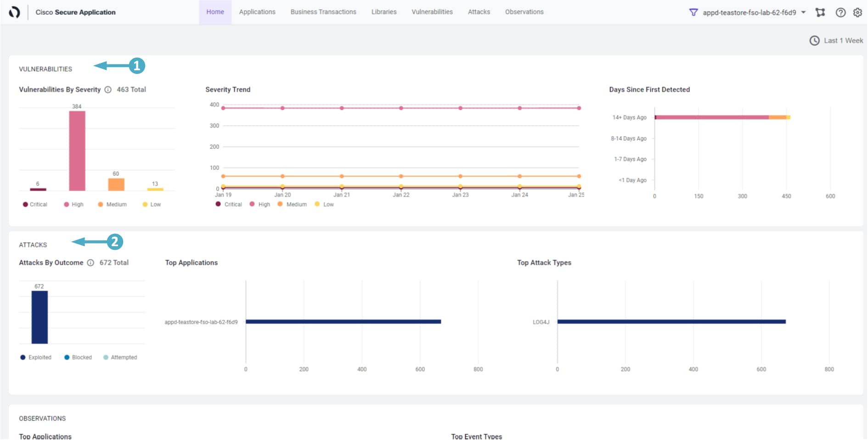Click the High severity bar showing 384
Image resolution: width=868 pixels, height=440 pixels.
[x=77, y=151]
